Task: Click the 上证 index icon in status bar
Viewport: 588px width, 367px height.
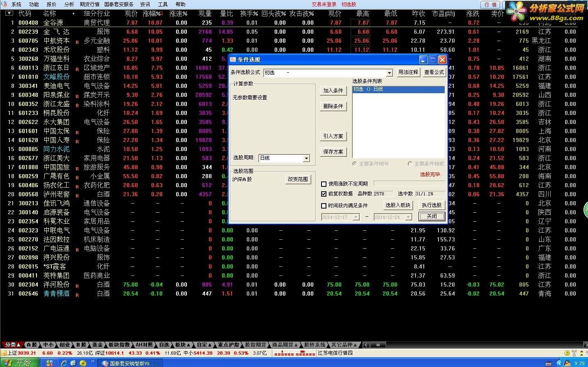Action: (4, 353)
